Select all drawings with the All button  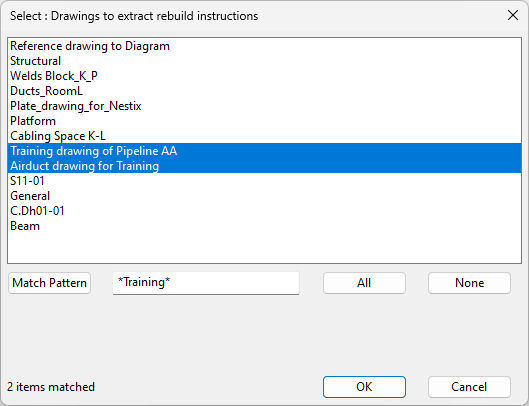(364, 283)
